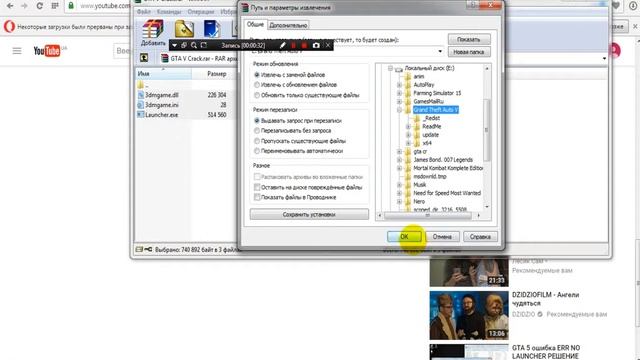Click the green padlock icon in address bar
The height and width of the screenshot is (360, 640).
click(x=71, y=6)
